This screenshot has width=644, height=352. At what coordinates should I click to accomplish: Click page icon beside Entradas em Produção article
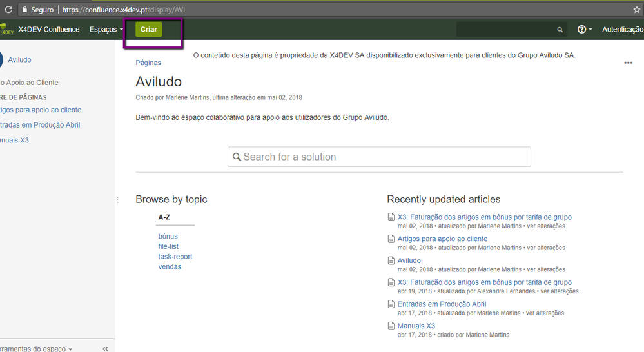point(391,304)
